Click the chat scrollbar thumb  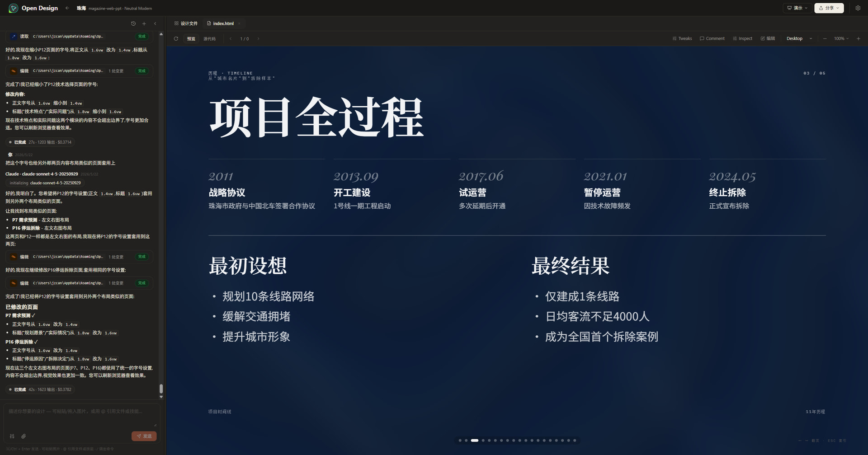coord(161,389)
